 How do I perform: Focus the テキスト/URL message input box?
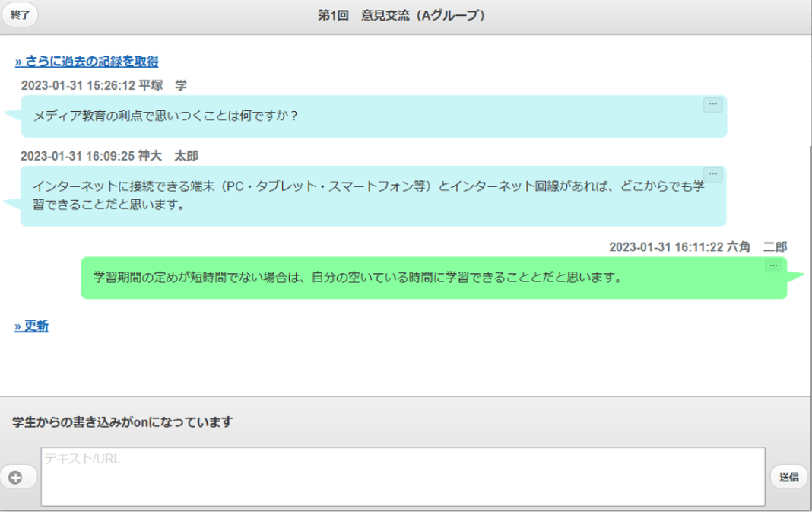click(x=402, y=477)
